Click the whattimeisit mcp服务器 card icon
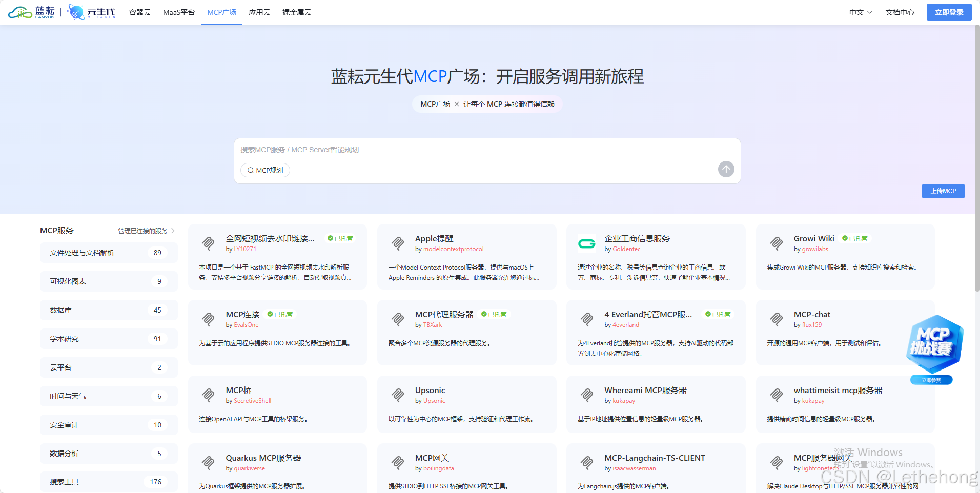The height and width of the screenshot is (493, 980). click(777, 395)
